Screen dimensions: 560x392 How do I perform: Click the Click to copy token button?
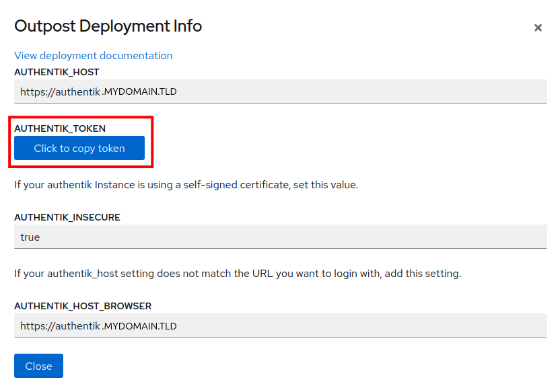pyautogui.click(x=79, y=149)
